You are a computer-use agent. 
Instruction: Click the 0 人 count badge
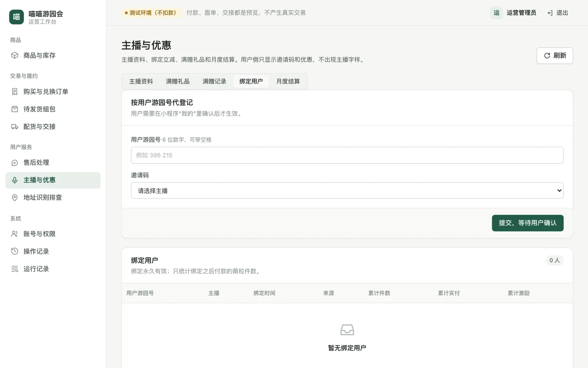coord(555,260)
